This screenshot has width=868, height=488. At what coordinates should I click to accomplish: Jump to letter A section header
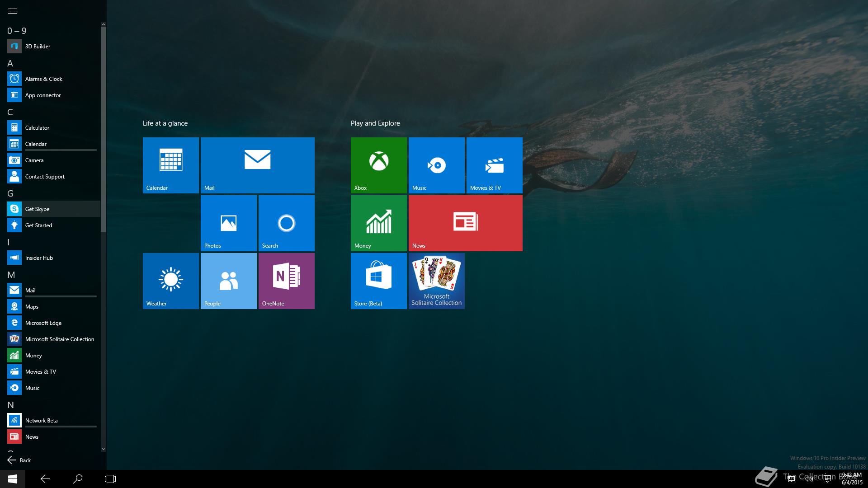point(10,63)
